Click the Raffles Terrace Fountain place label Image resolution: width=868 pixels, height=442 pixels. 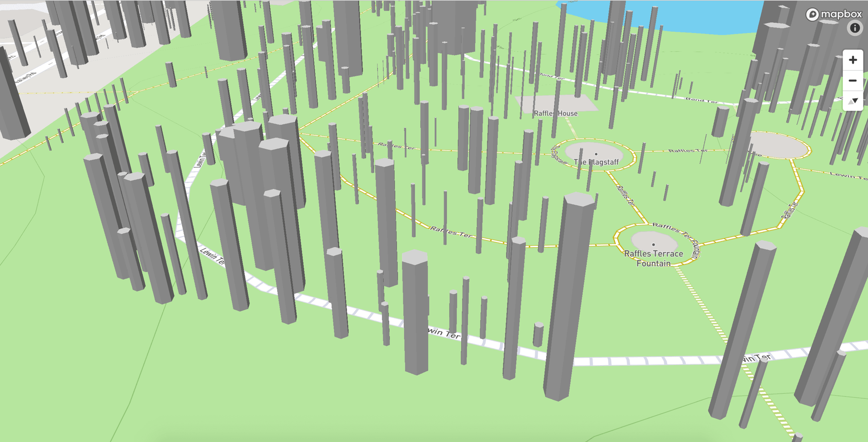pyautogui.click(x=653, y=258)
